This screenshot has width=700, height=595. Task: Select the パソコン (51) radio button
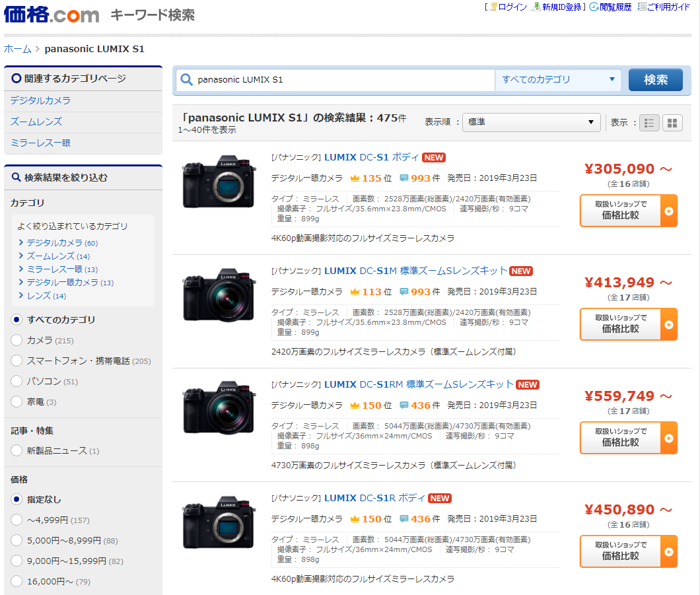(17, 381)
